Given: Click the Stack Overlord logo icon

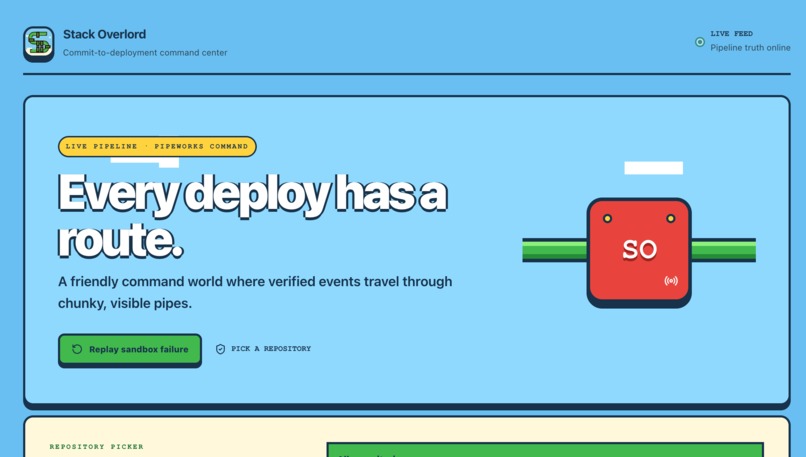Looking at the screenshot, I should pos(39,43).
